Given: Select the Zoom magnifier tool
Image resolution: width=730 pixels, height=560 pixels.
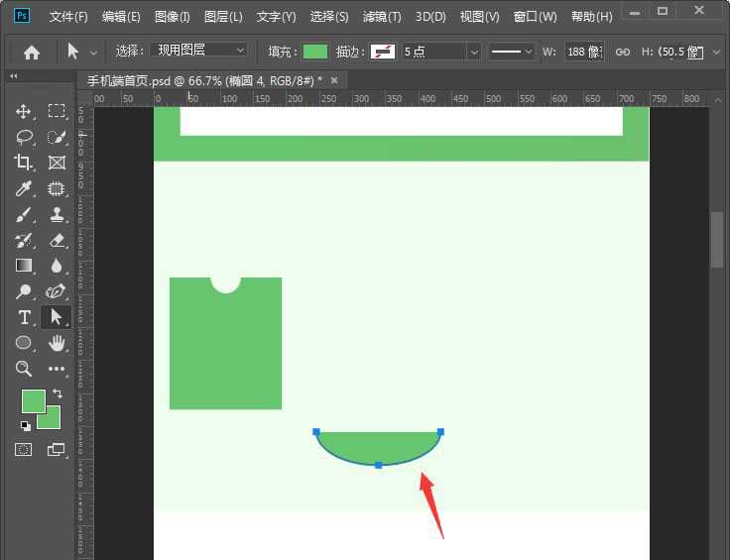Looking at the screenshot, I should (24, 369).
